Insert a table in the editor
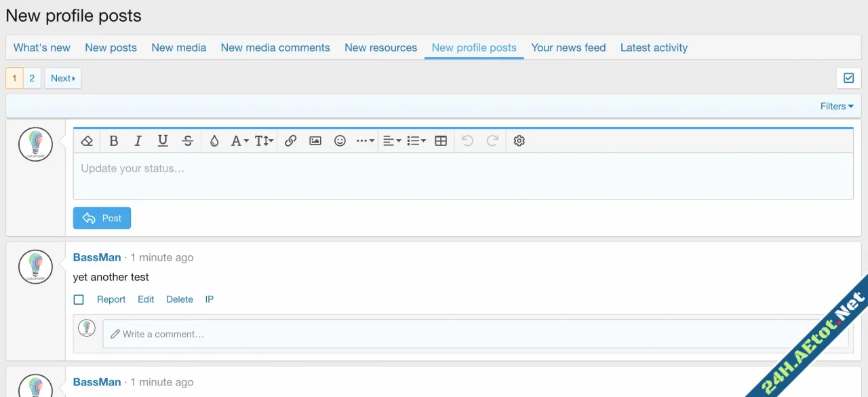The width and height of the screenshot is (868, 397). [440, 140]
